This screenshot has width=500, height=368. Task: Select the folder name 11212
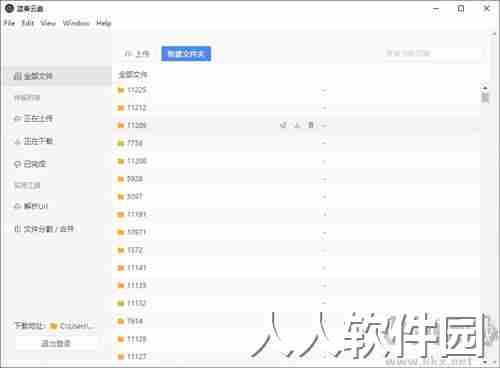pyautogui.click(x=137, y=108)
